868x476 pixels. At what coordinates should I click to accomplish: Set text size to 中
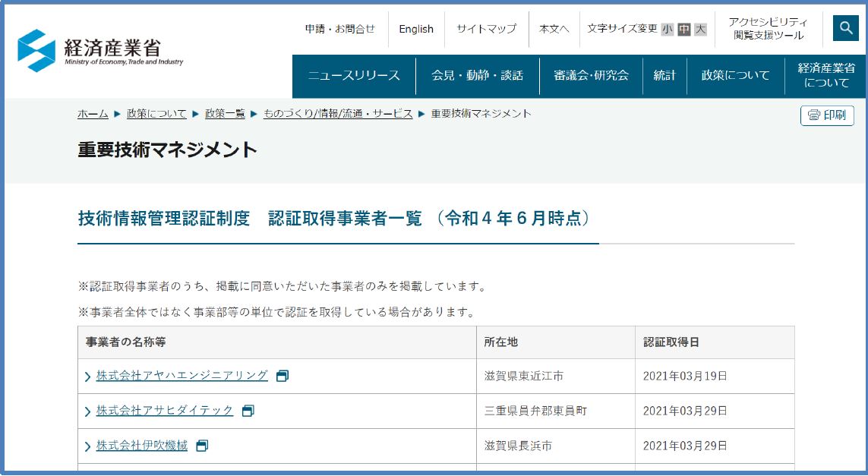point(684,30)
